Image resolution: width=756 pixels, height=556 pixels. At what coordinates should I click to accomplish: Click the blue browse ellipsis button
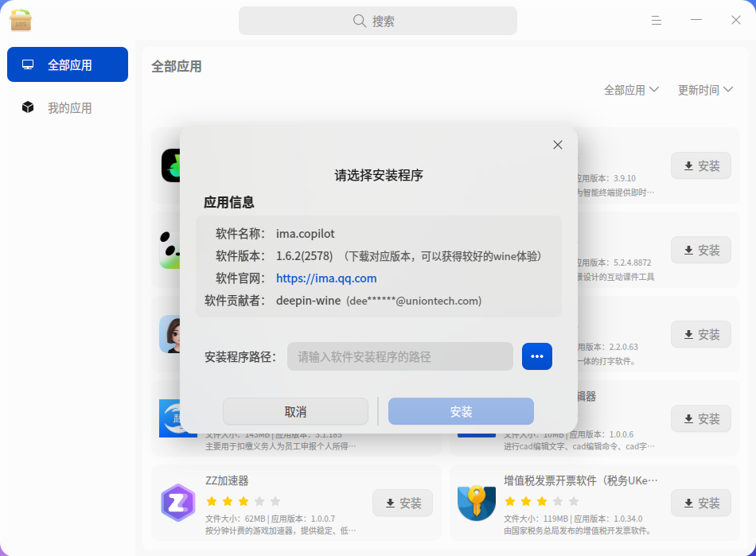[536, 356]
